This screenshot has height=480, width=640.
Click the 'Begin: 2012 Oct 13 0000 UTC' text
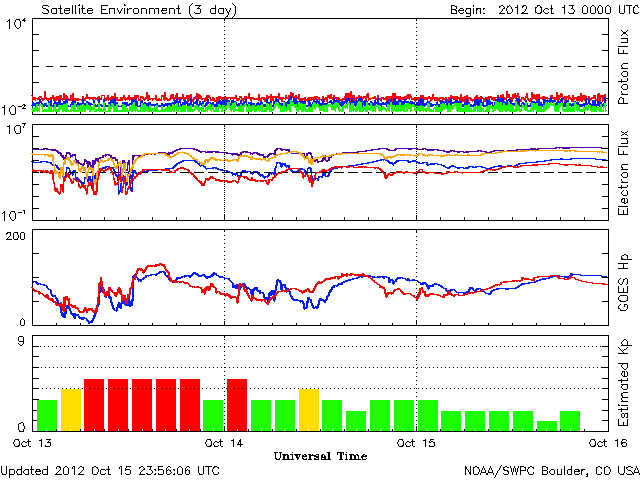(x=544, y=10)
